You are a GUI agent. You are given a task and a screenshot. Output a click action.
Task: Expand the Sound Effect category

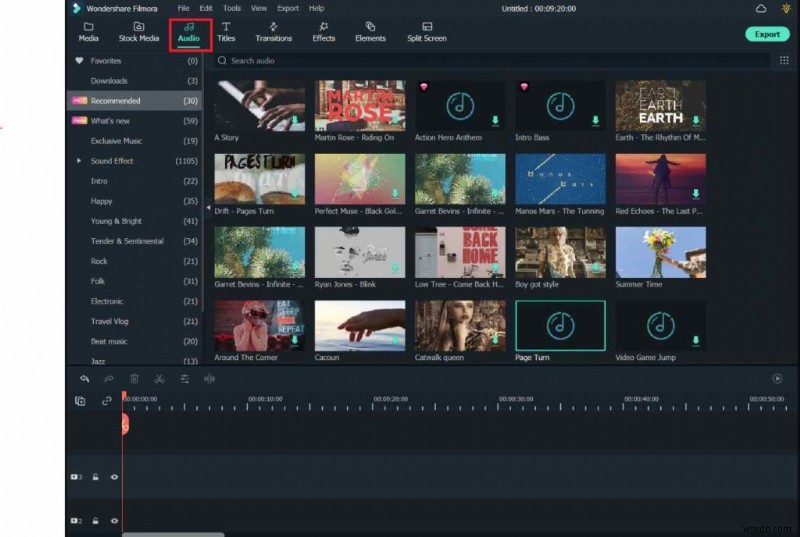pos(79,161)
